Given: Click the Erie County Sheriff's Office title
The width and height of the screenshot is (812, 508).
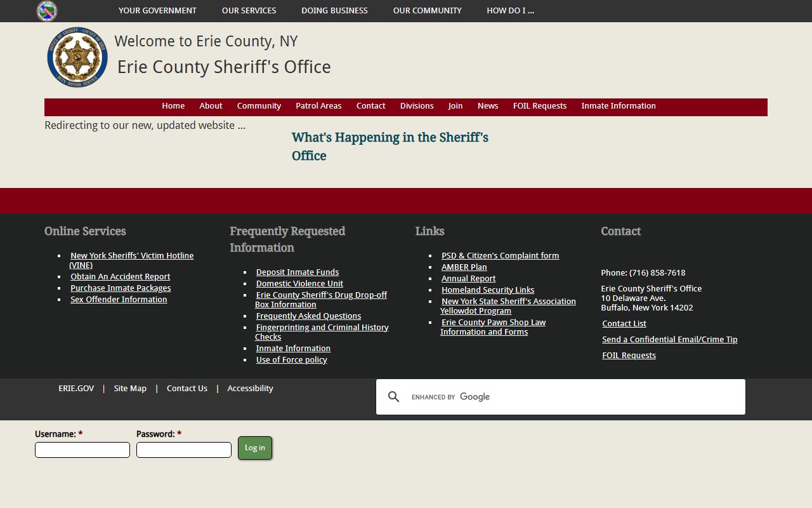Looking at the screenshot, I should point(224,67).
